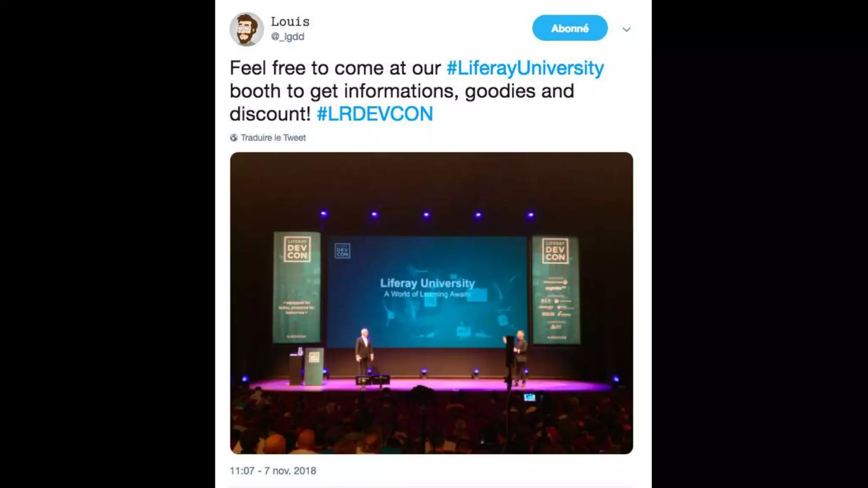Click the Liferay University slide title
Screen dimensions: 868x488
(427, 283)
